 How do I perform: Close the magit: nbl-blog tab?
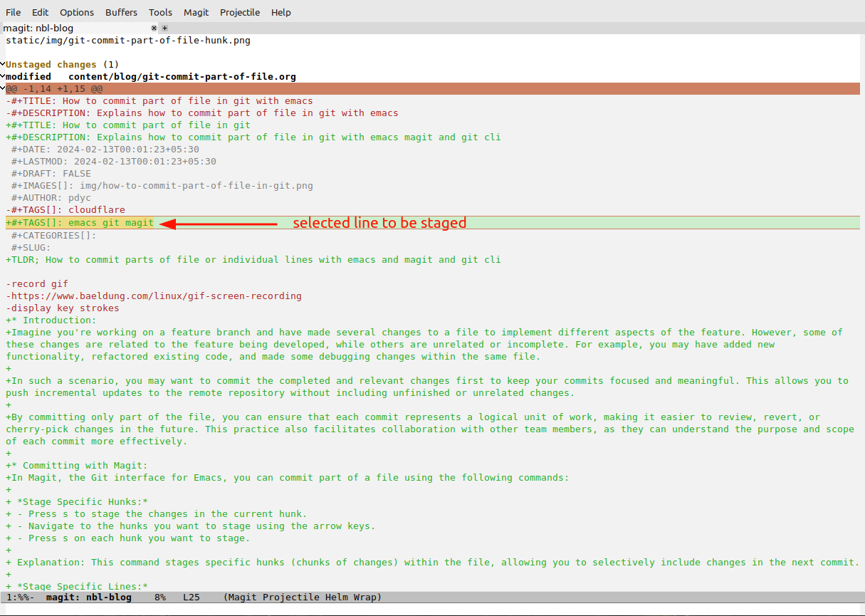click(x=154, y=28)
